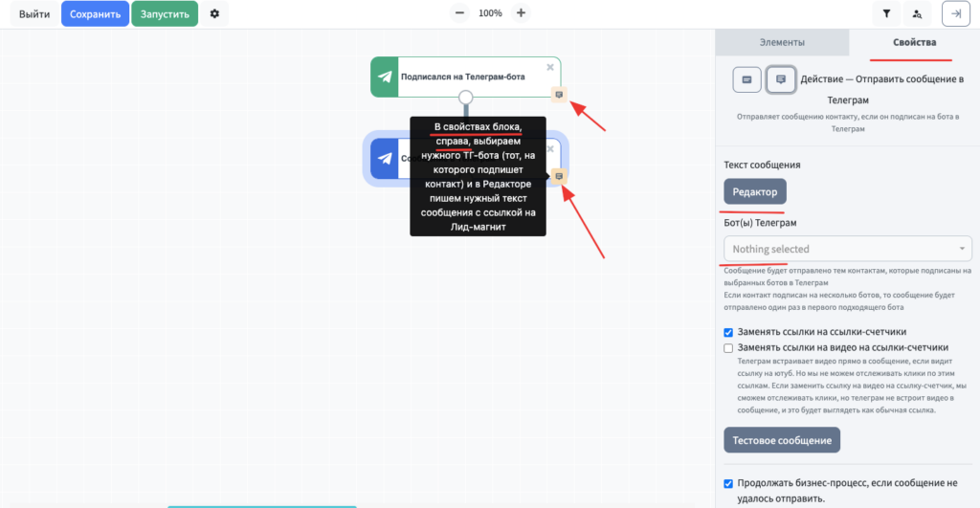The width and height of the screenshot is (980, 508).
Task: Click comment icon on Подписался на Телеграм-бота block
Action: [x=559, y=94]
